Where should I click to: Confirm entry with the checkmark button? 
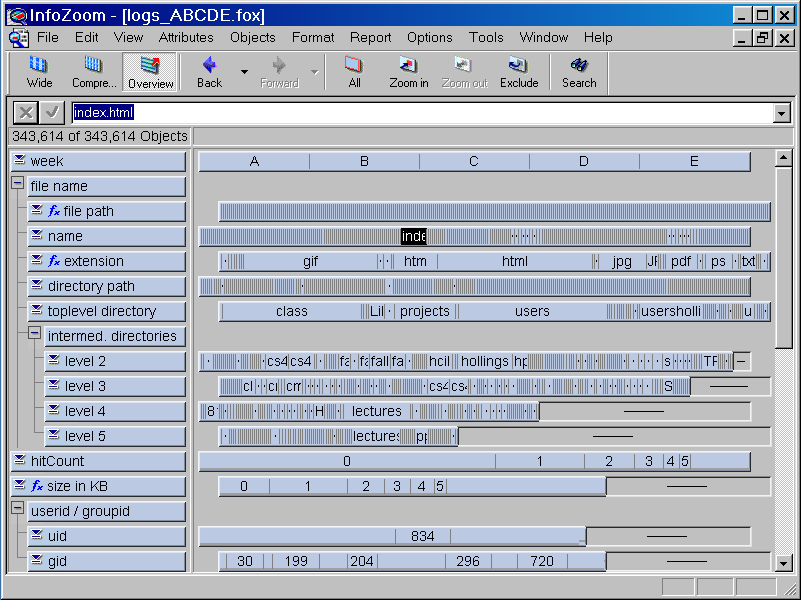[x=53, y=113]
